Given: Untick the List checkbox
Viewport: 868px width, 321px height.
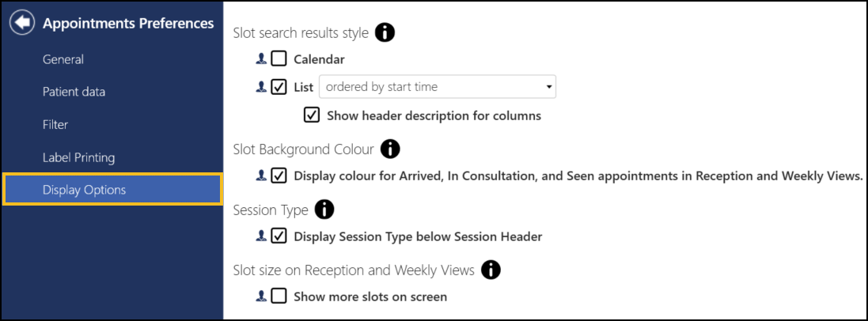Looking at the screenshot, I should 279,87.
